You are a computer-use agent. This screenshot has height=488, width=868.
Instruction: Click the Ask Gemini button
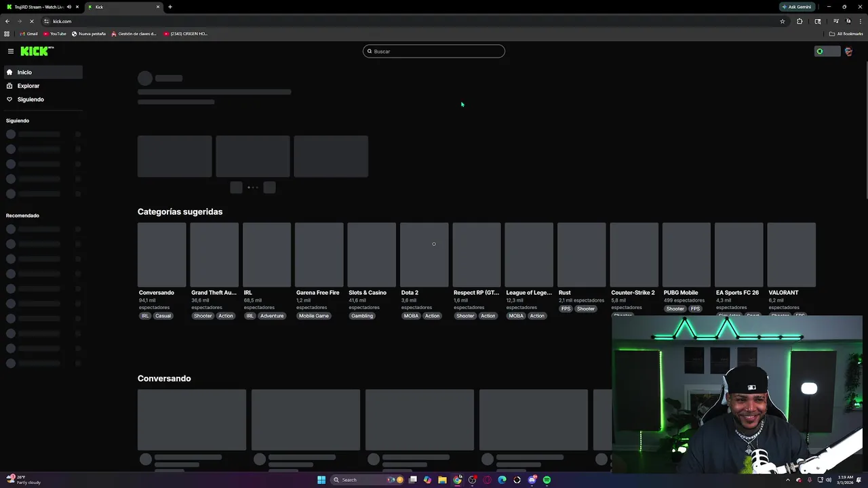(x=797, y=7)
